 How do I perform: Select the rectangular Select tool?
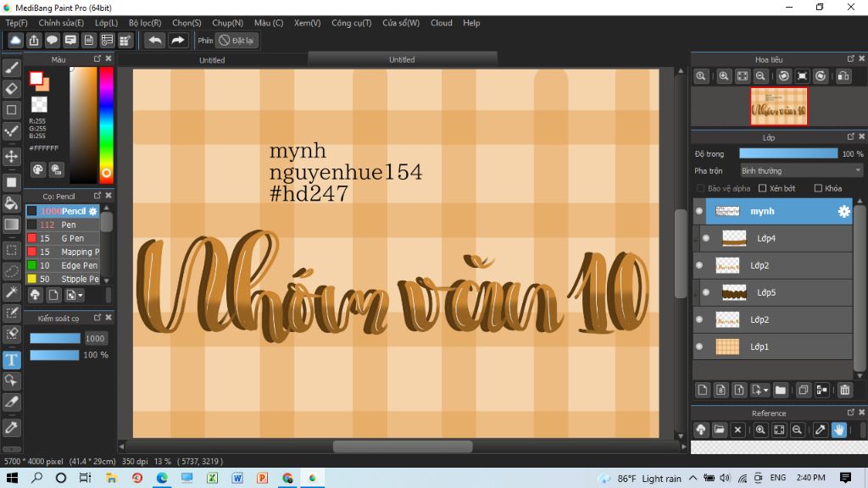[12, 250]
